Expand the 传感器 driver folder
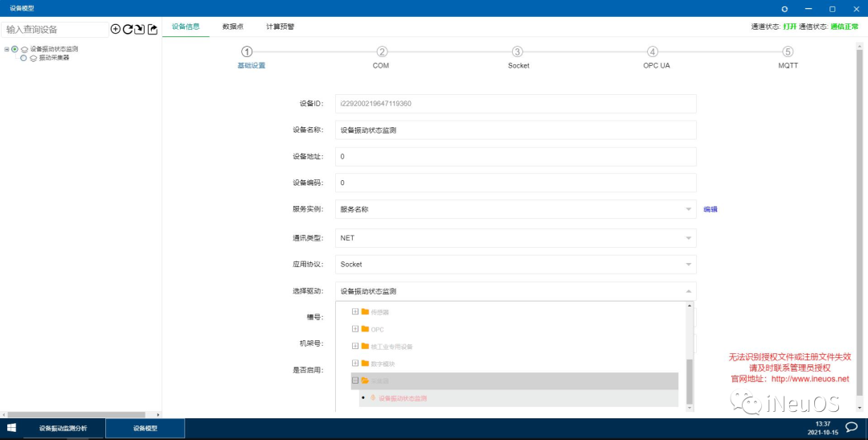 [355, 311]
